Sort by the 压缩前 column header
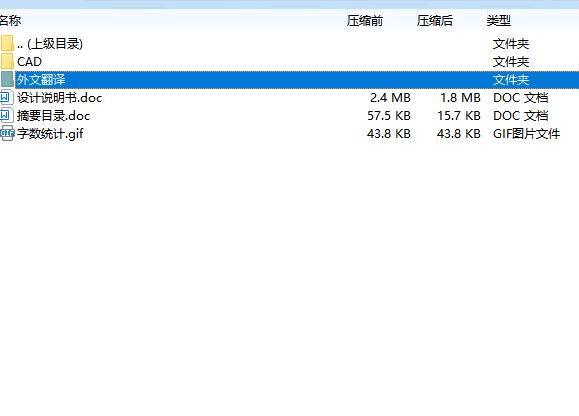The height and width of the screenshot is (416, 579). (365, 21)
